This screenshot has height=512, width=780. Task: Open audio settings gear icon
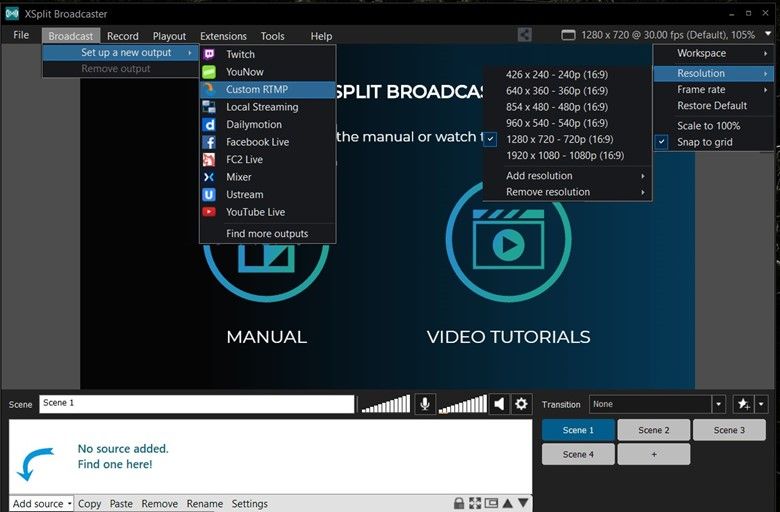[521, 404]
